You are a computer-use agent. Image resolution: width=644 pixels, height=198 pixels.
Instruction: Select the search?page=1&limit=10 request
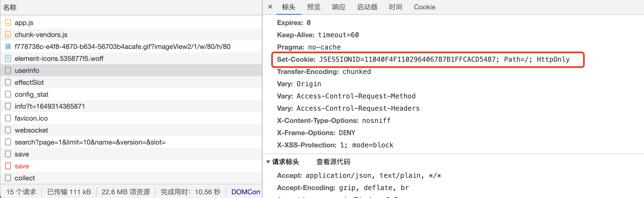point(90,142)
